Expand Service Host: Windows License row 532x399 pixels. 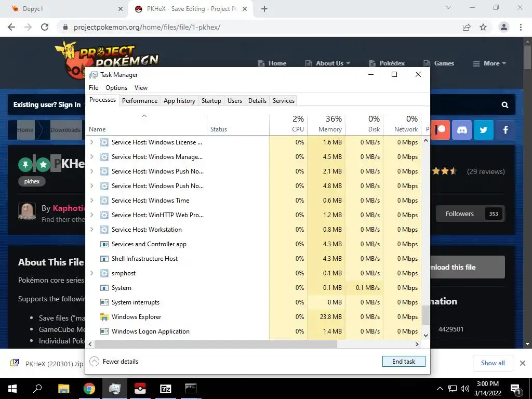click(x=91, y=142)
